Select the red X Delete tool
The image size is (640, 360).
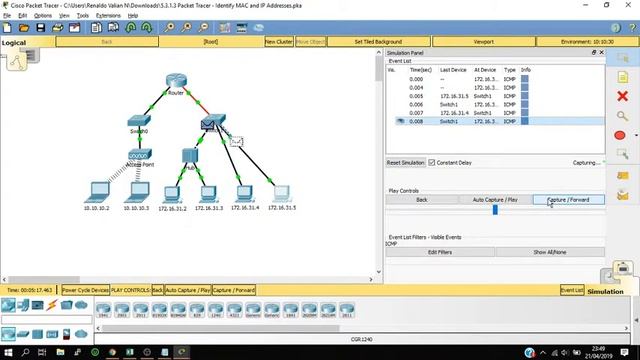point(622,96)
